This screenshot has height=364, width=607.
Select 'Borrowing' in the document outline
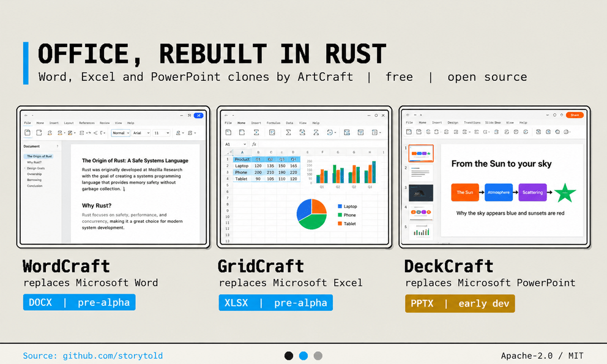[x=34, y=180]
